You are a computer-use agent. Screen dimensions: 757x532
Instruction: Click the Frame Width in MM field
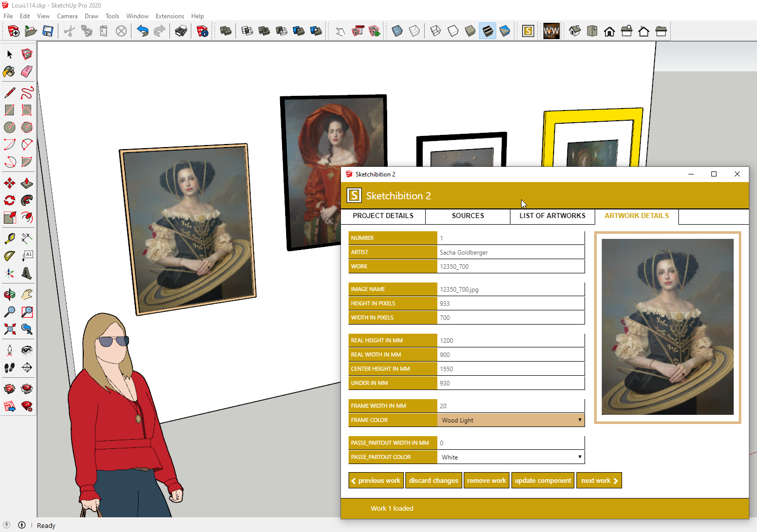click(x=511, y=406)
